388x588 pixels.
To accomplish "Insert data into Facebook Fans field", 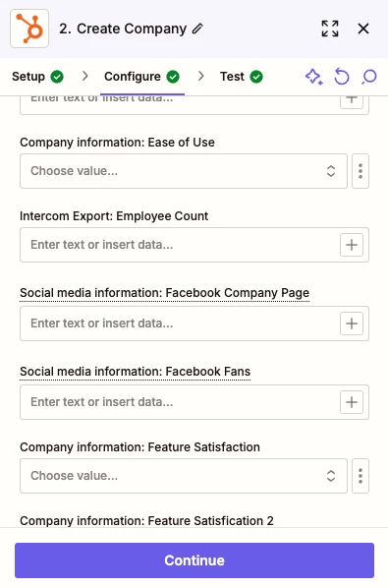I will 352,402.
